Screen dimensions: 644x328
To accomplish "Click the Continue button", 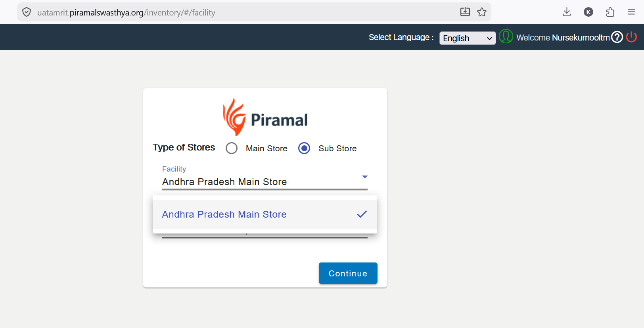I will 348,273.
